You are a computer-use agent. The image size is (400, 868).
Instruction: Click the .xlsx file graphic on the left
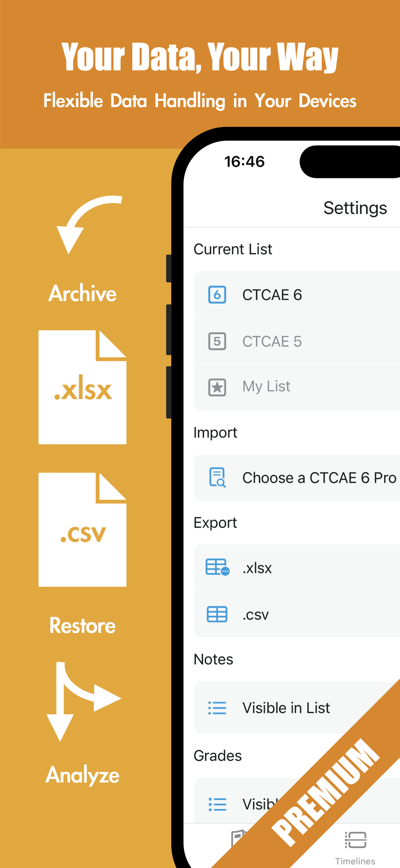point(82,387)
